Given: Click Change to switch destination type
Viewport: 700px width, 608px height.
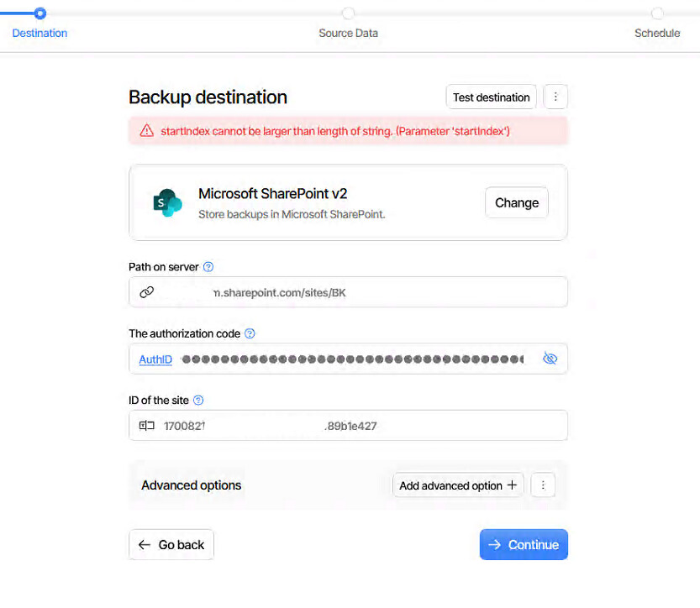Looking at the screenshot, I should coord(517,202).
